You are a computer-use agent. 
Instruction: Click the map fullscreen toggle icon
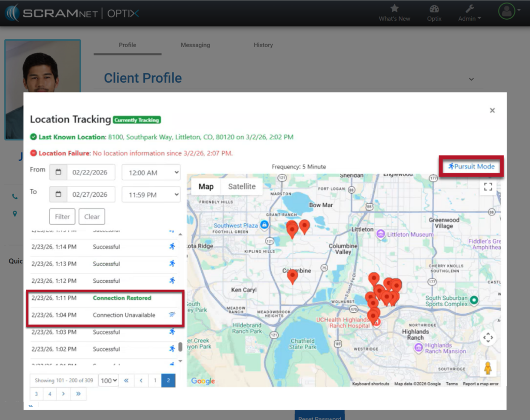pos(488,187)
